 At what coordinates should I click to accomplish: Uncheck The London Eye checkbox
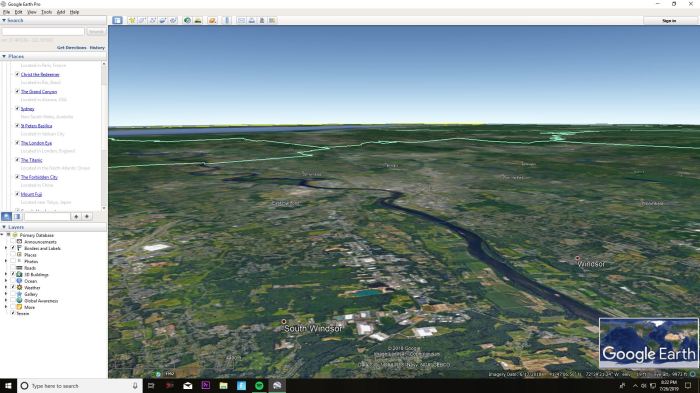point(17,143)
